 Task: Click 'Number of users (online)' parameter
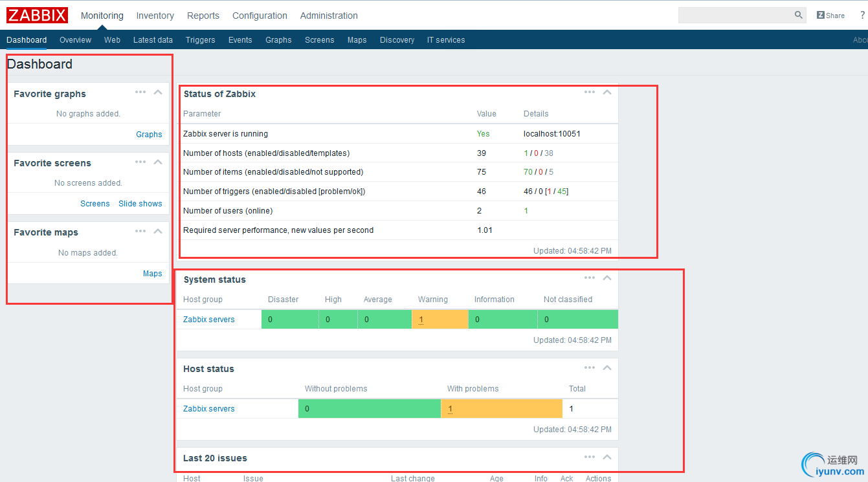pyautogui.click(x=228, y=211)
